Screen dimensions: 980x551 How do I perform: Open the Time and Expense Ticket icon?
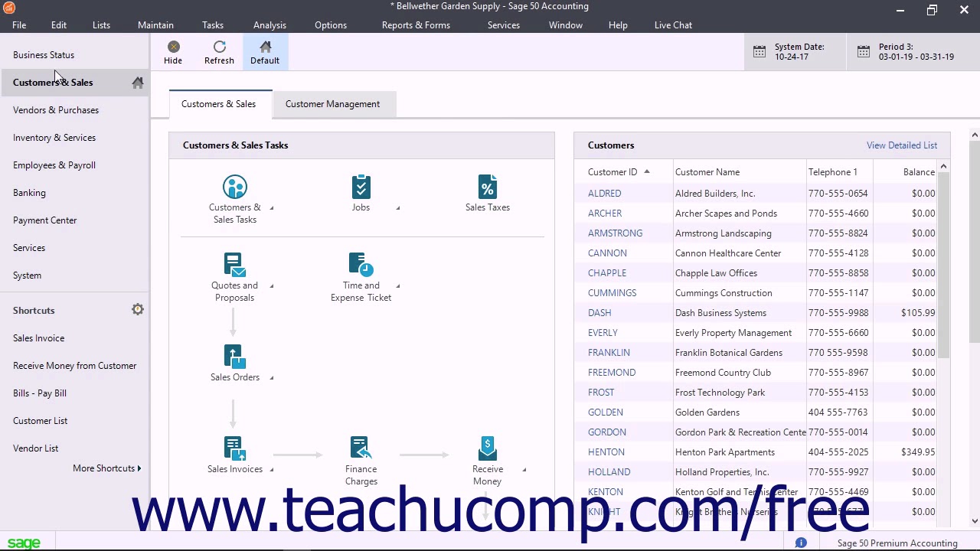click(361, 266)
